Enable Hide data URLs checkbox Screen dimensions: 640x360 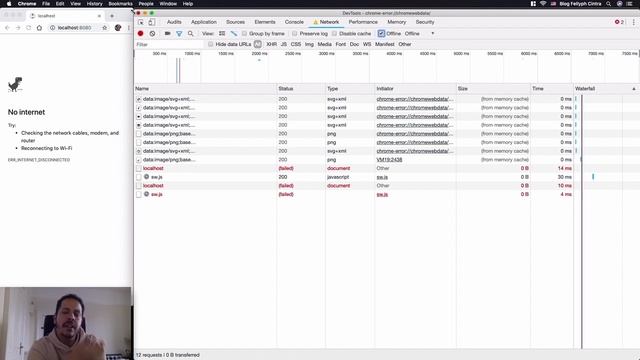point(211,44)
